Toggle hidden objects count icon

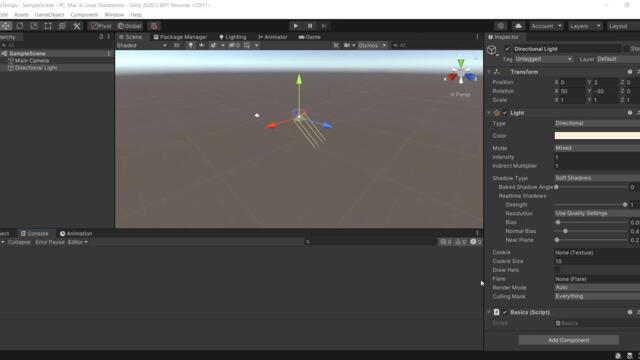point(234,45)
